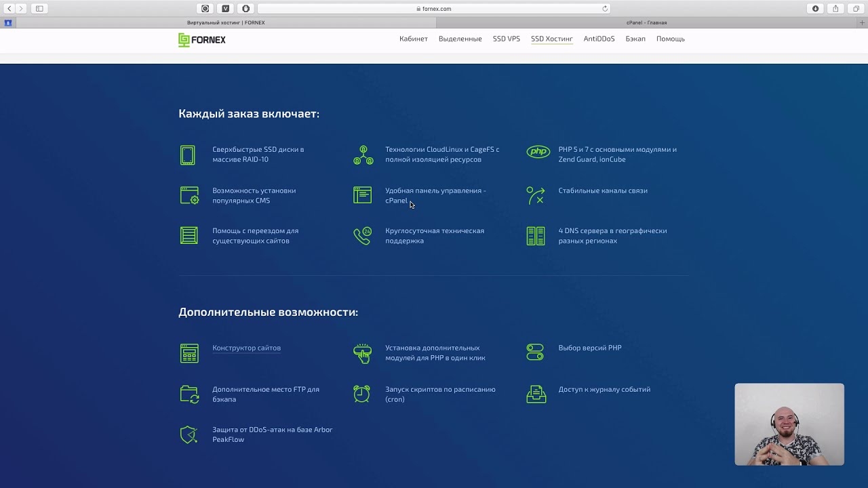Click the green PHP oval icon
Viewport: 868px width, 488px height.
point(538,152)
